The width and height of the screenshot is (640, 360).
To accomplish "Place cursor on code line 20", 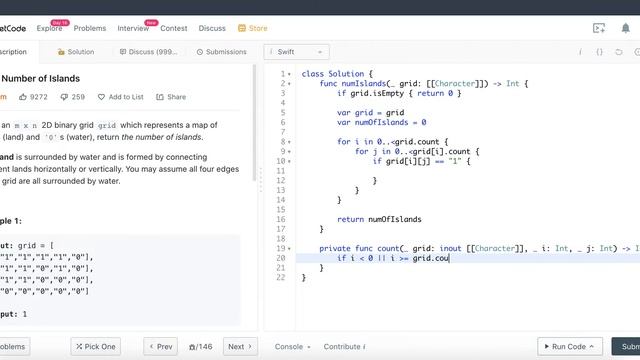I will pos(468,258).
